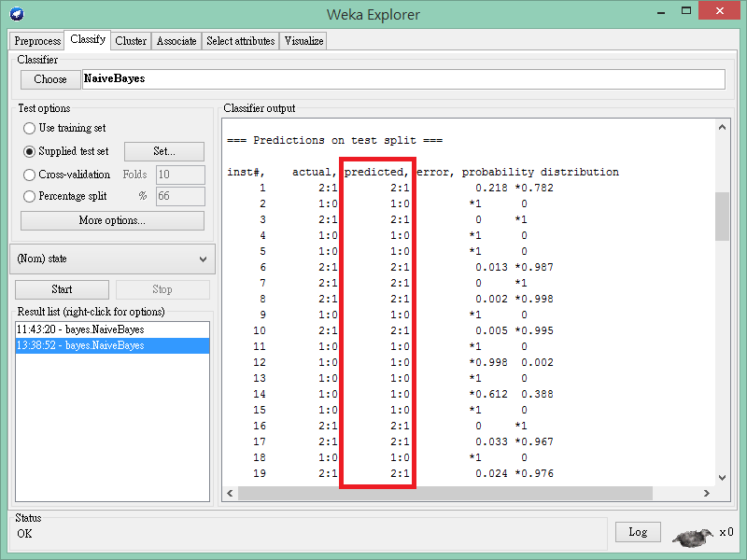Click the percentage split value field

180,196
